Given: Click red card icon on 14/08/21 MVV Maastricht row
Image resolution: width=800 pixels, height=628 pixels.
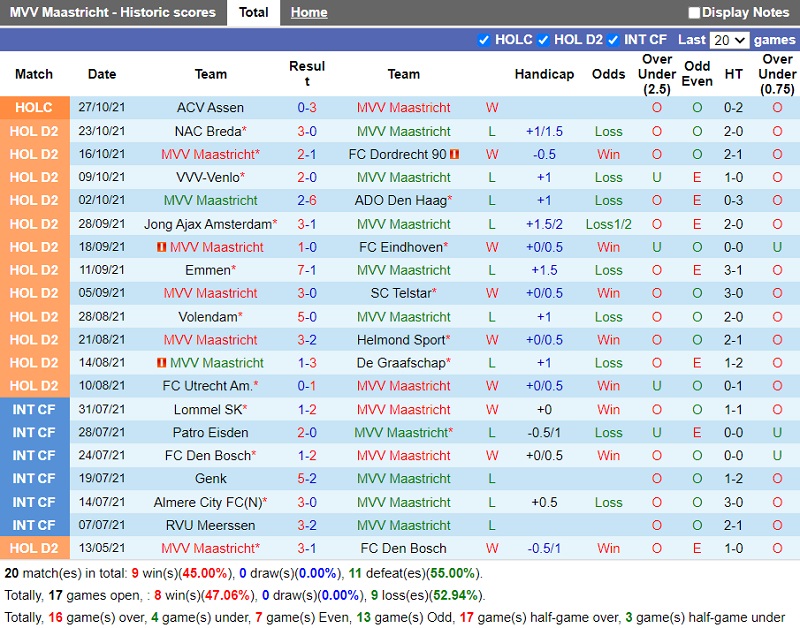Looking at the screenshot, I should [162, 363].
